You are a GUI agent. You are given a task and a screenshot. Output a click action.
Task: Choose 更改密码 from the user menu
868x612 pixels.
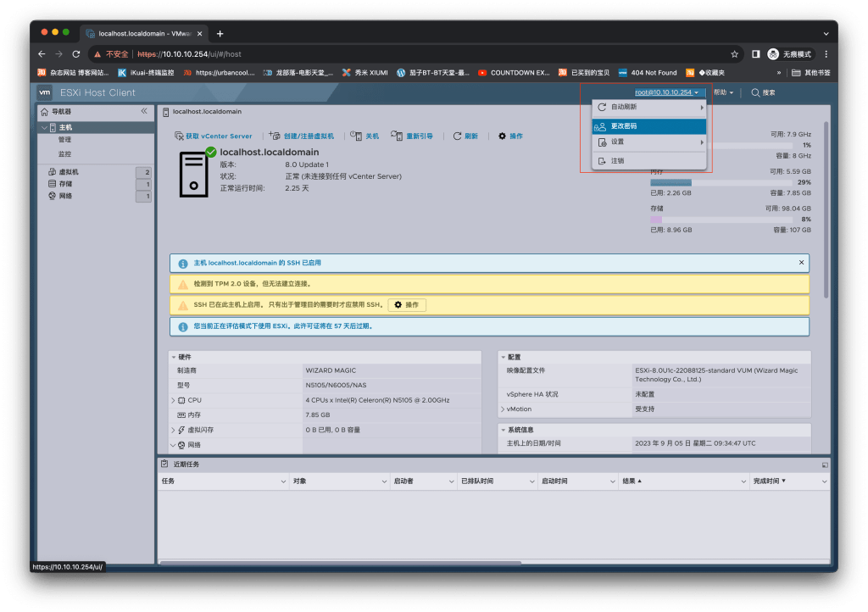[624, 126]
